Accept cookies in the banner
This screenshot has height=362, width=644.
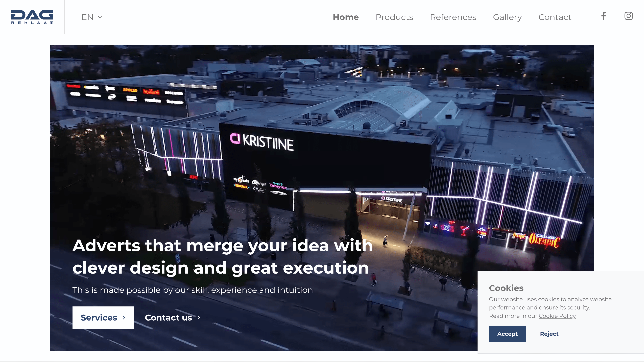click(x=508, y=334)
